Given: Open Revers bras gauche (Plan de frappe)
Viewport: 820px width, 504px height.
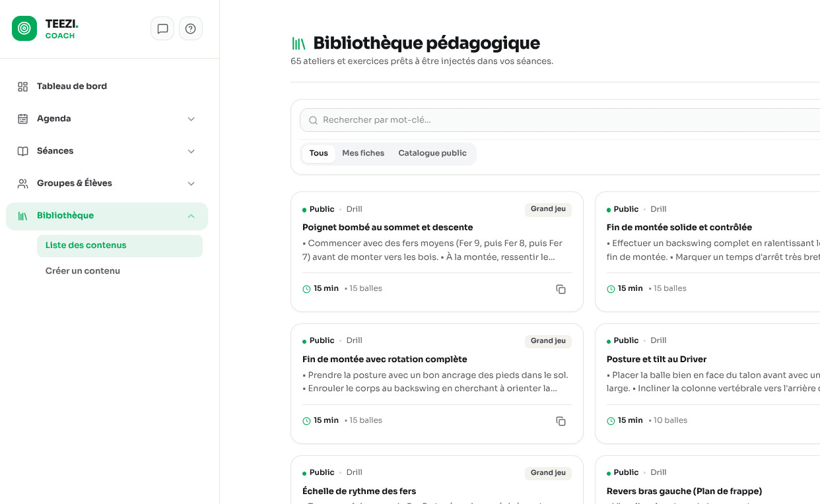Looking at the screenshot, I should [x=685, y=491].
